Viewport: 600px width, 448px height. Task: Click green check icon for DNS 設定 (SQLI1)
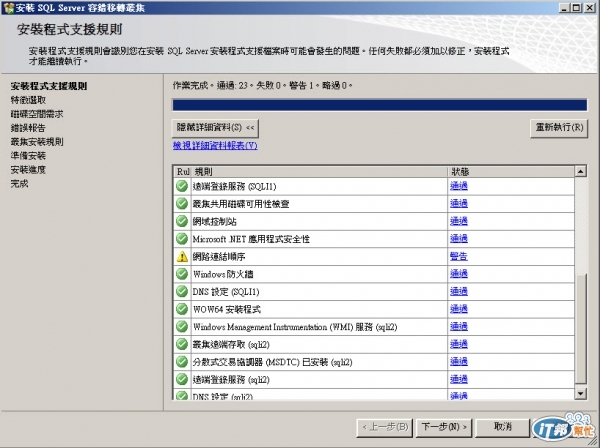[x=182, y=292]
